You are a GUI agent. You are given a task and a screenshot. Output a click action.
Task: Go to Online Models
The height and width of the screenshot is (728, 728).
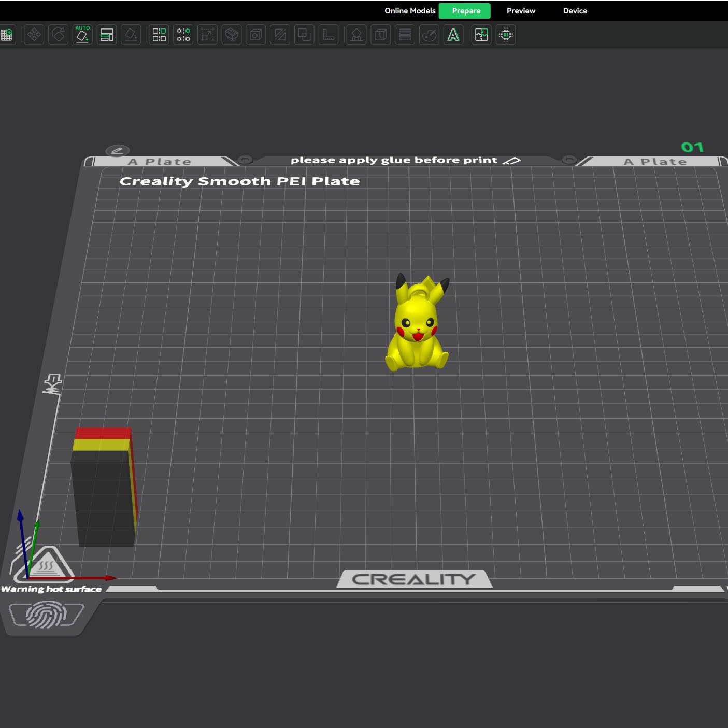pos(409,11)
